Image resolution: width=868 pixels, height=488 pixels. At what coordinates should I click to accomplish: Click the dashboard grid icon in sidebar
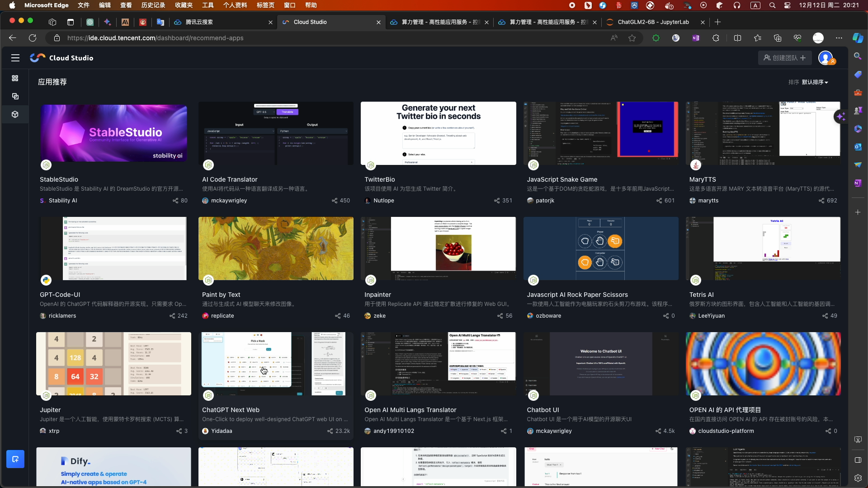pyautogui.click(x=15, y=78)
